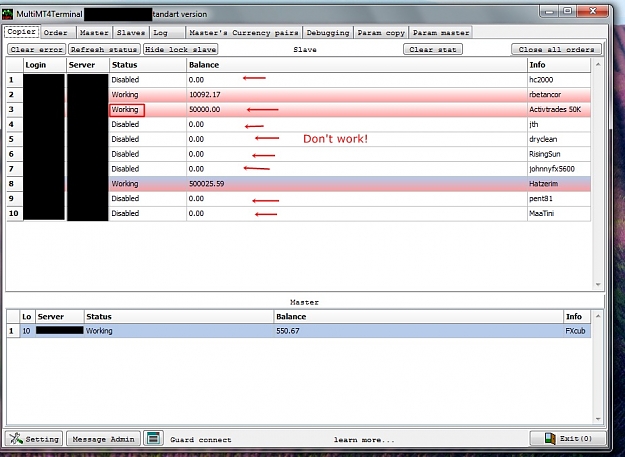Viewport: 625px width, 457px height.
Task: Click the Clear stat button
Action: pos(433,49)
